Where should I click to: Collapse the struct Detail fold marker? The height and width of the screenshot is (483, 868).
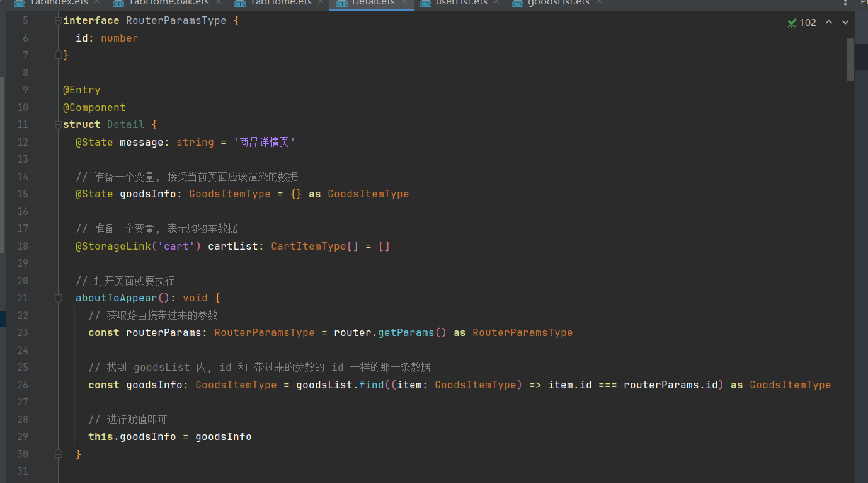pyautogui.click(x=58, y=125)
